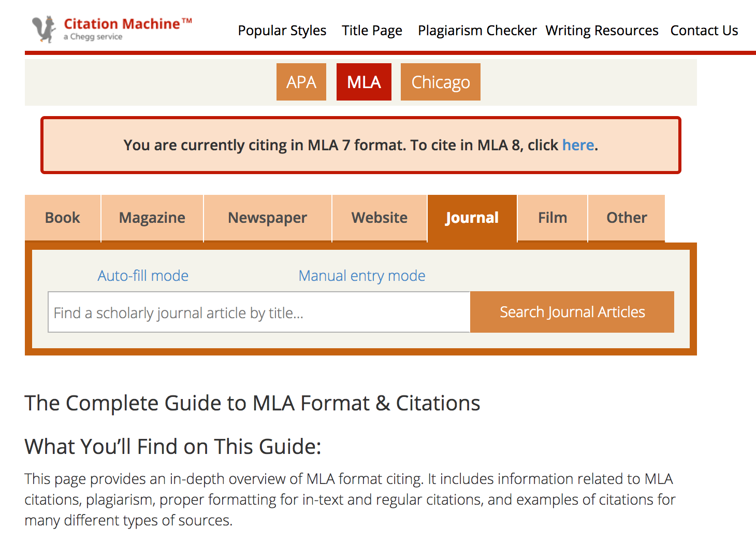Switch to the Website source tab
Image resolution: width=756 pixels, height=541 pixels.
pos(380,218)
